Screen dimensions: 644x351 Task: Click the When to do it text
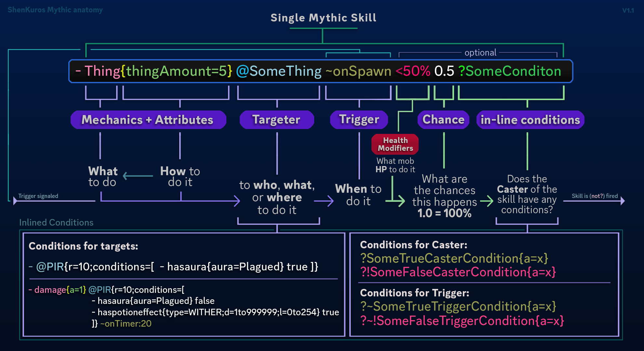pos(358,195)
